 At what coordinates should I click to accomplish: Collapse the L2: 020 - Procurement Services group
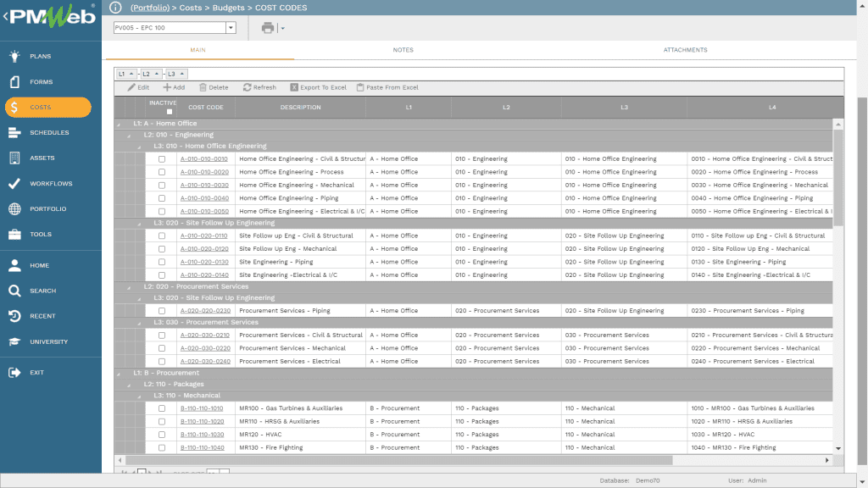tap(129, 288)
